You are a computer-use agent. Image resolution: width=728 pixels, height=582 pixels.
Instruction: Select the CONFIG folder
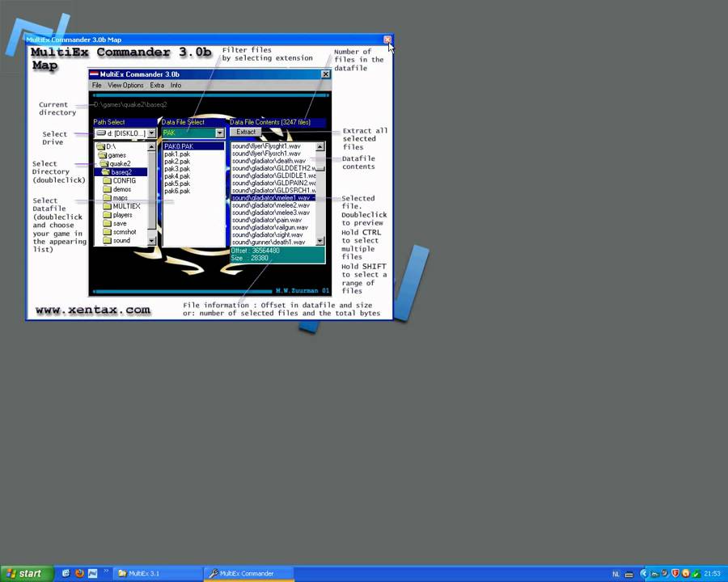(120, 181)
